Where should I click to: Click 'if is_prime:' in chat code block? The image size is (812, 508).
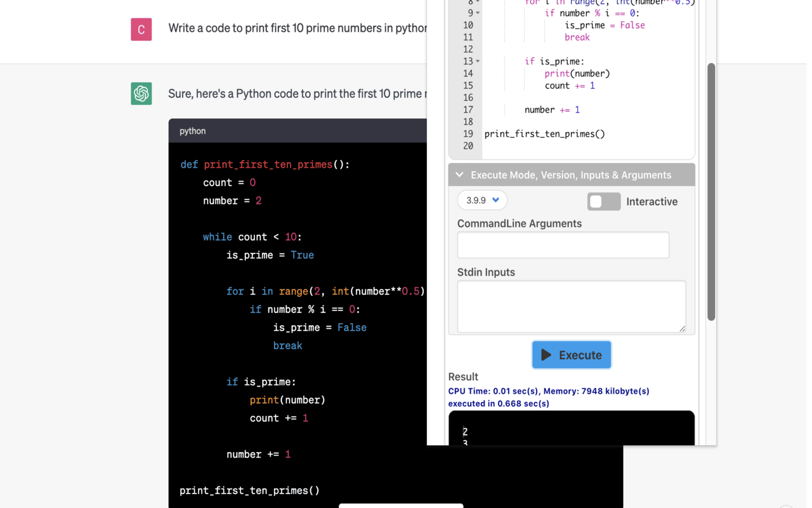(x=261, y=382)
